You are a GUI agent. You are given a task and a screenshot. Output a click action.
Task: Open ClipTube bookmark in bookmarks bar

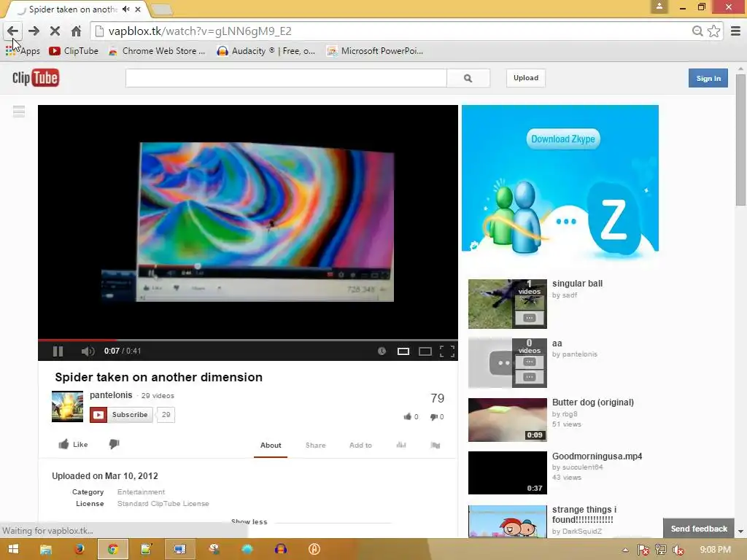(74, 51)
